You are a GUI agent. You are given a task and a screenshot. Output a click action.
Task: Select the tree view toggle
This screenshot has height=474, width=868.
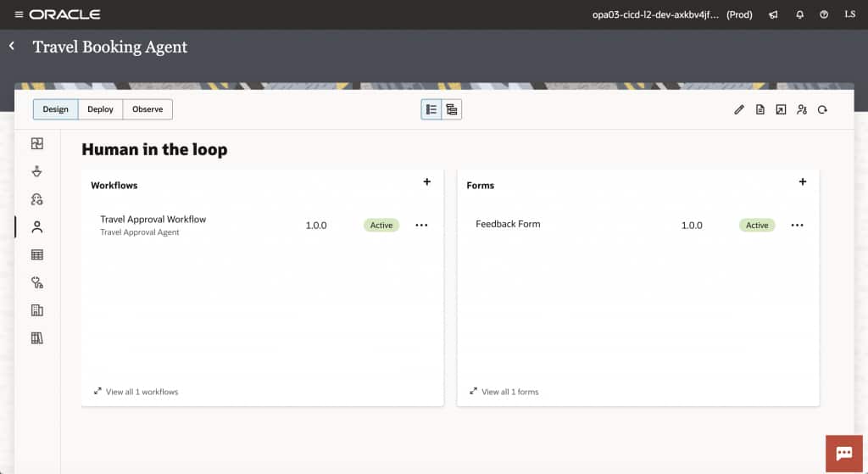pyautogui.click(x=452, y=109)
